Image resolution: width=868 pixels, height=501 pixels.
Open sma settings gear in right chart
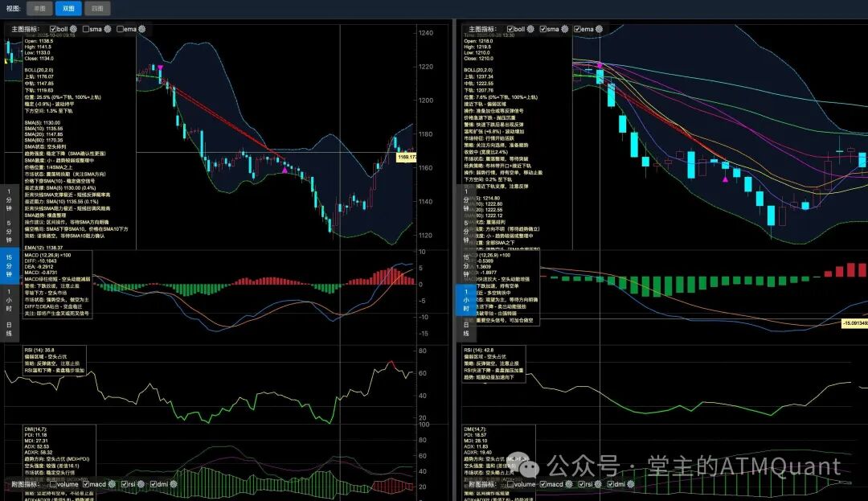[x=565, y=29]
